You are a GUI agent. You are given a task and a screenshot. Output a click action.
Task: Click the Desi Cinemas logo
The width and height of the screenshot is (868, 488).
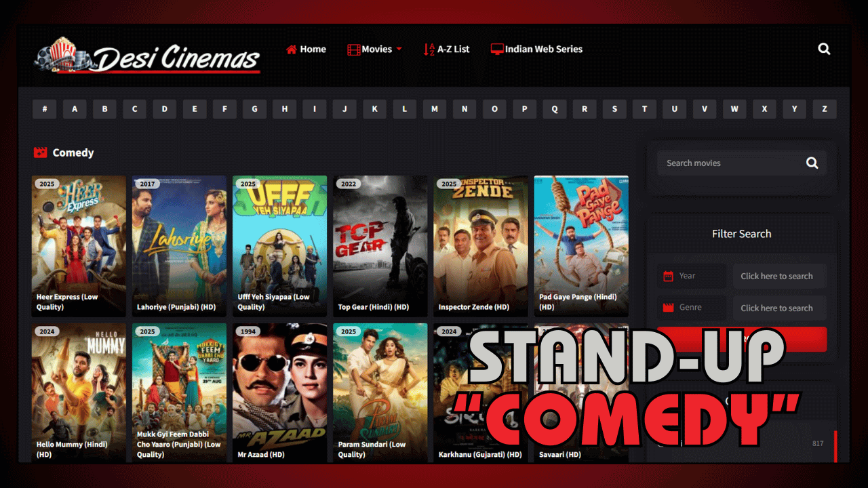[147, 55]
